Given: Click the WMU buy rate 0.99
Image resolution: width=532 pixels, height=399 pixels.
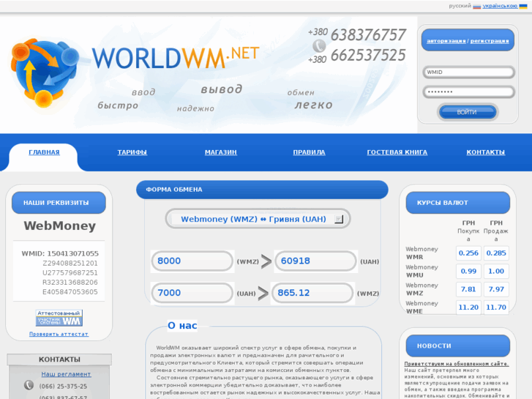Looking at the screenshot, I should pyautogui.click(x=468, y=272).
